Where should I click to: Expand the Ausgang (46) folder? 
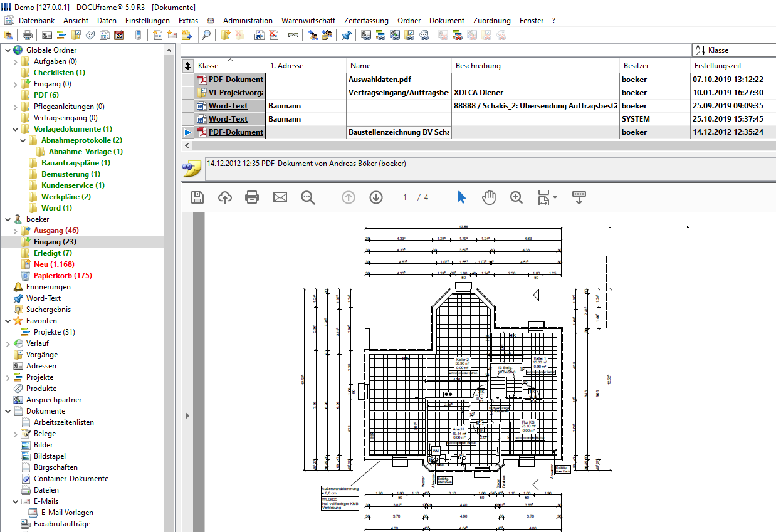pyautogui.click(x=16, y=231)
